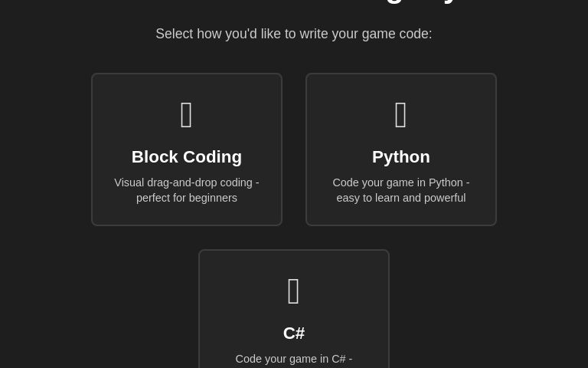Click the "easy to learn and powerful" line
The image size is (588, 368).
[x=400, y=198]
